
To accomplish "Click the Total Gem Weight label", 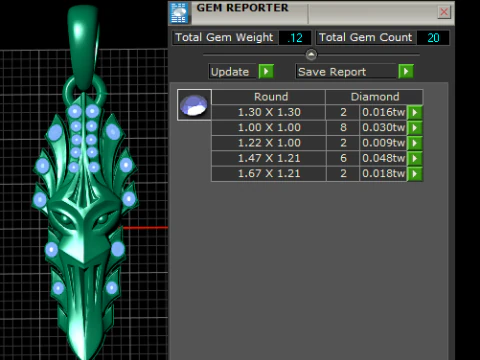I will [224, 37].
